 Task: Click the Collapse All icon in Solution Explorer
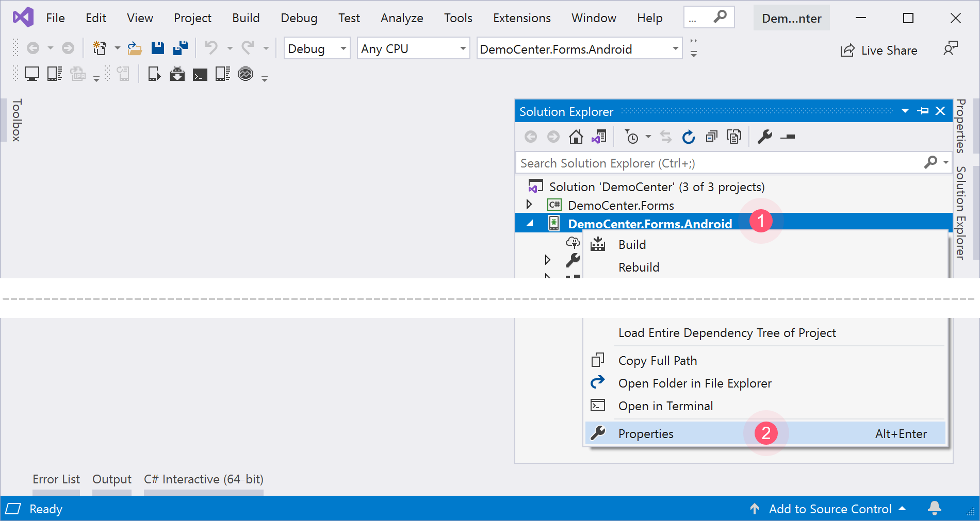tap(711, 137)
